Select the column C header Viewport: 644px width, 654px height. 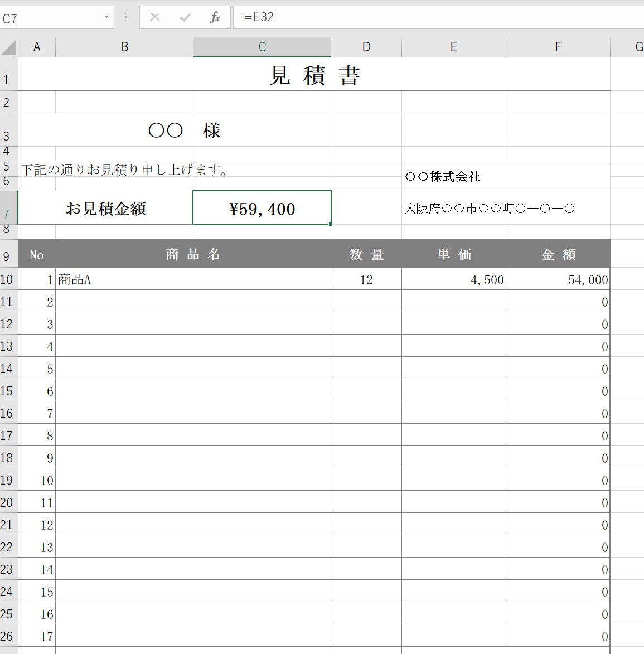(x=262, y=47)
